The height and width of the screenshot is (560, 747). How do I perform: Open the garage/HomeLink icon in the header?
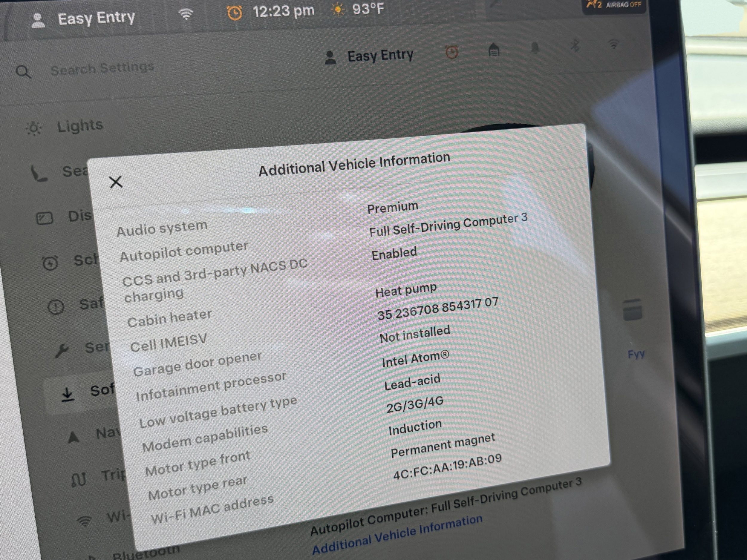[494, 50]
